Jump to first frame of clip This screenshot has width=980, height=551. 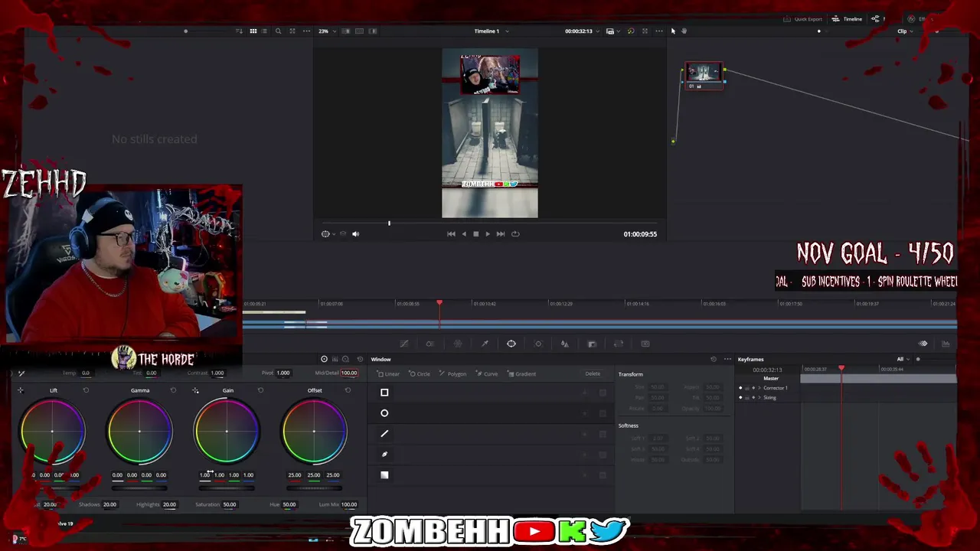[x=451, y=234]
